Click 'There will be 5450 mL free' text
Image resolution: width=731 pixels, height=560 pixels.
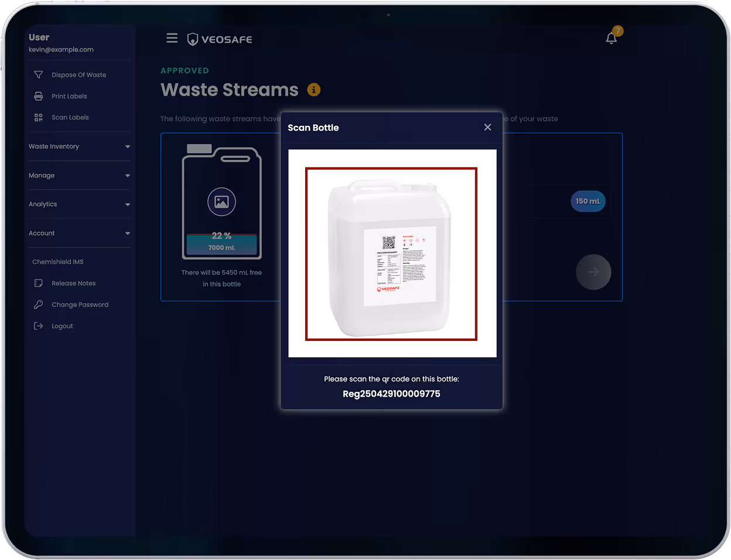221,272
